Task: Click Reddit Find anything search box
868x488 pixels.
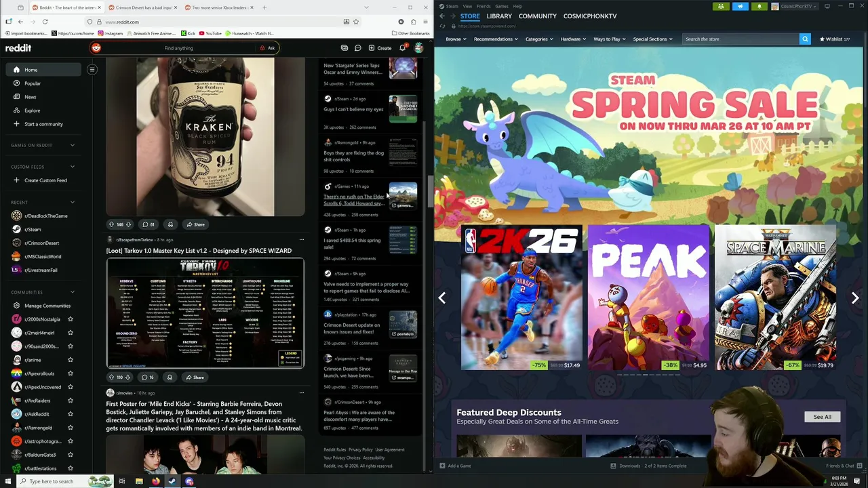Action: (178, 48)
